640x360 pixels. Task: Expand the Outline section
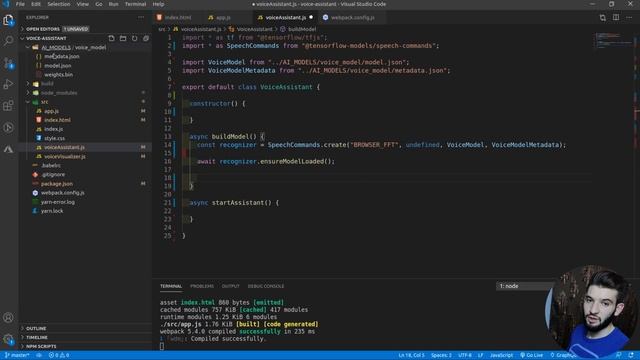coord(86,328)
